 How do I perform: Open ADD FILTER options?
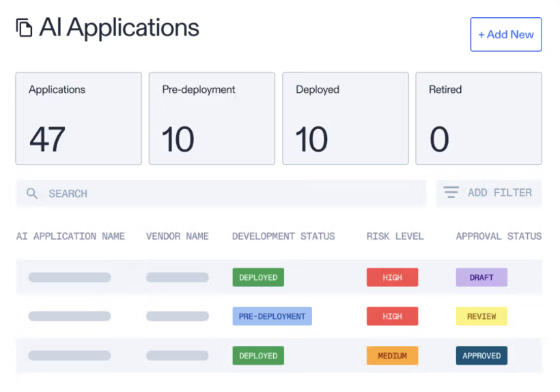[489, 193]
